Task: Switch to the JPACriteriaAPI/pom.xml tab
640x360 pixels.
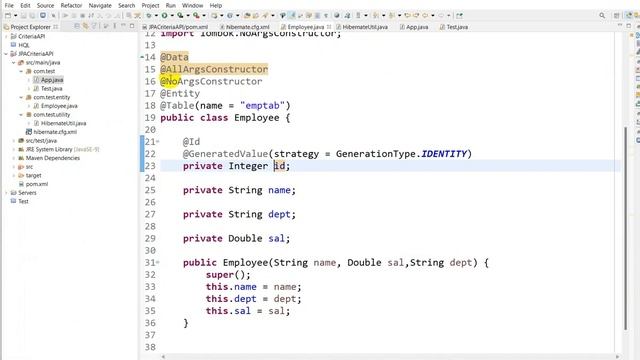Action: click(175, 27)
